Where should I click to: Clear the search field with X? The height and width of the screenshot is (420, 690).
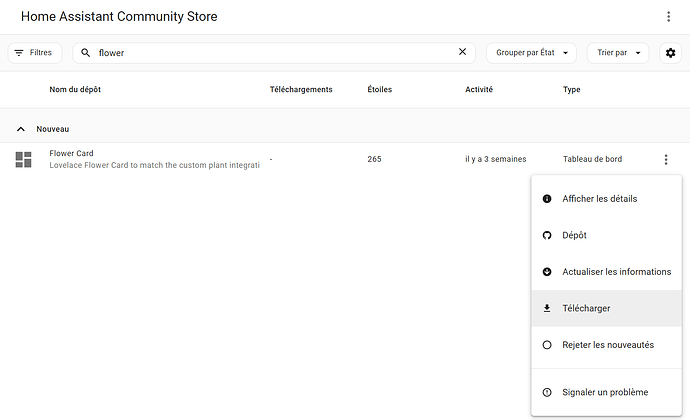462,52
